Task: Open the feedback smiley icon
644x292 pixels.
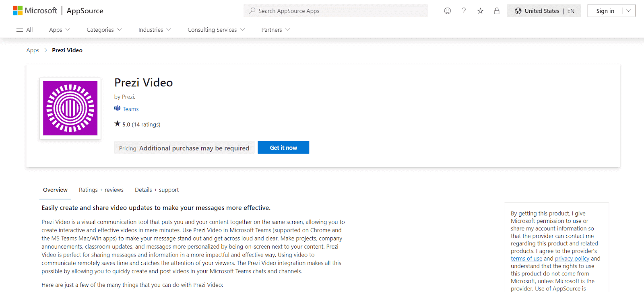Action: (447, 11)
